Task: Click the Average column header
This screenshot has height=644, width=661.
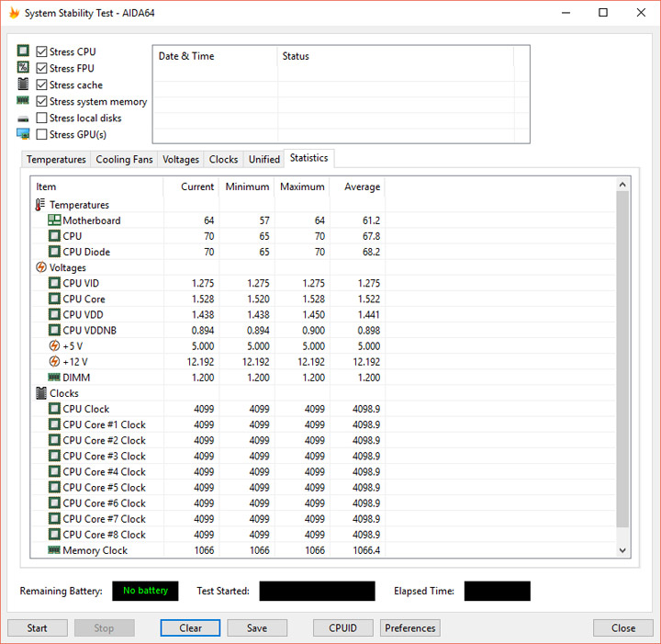Action: 357,186
